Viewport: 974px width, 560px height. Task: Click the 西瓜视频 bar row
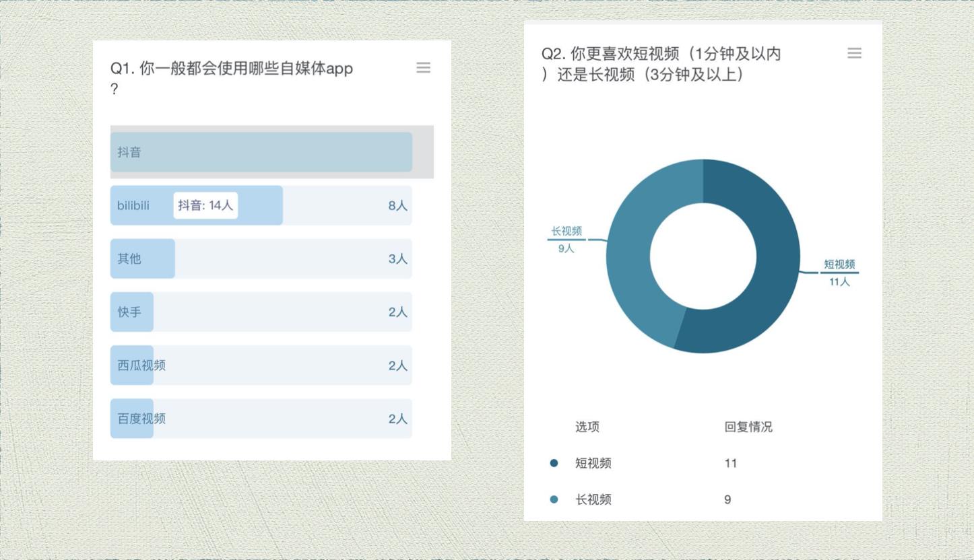(x=261, y=365)
